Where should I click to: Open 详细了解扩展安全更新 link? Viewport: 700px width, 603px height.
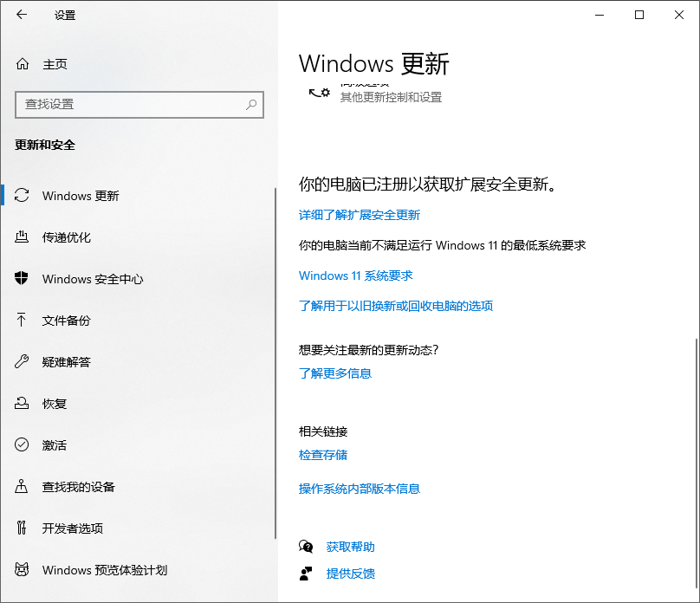pyautogui.click(x=360, y=215)
